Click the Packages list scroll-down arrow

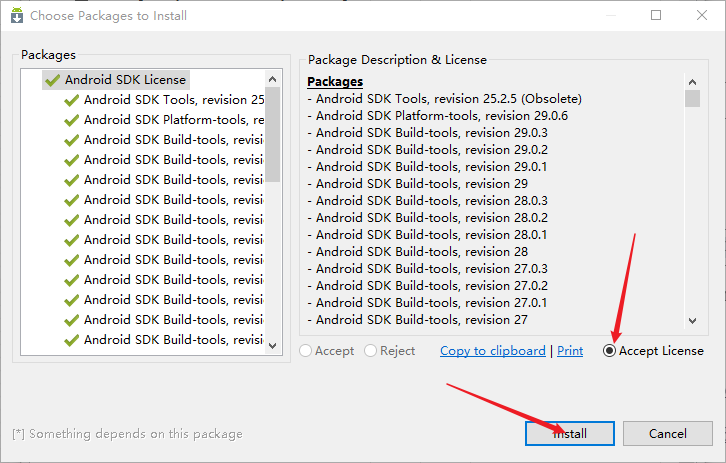273,345
